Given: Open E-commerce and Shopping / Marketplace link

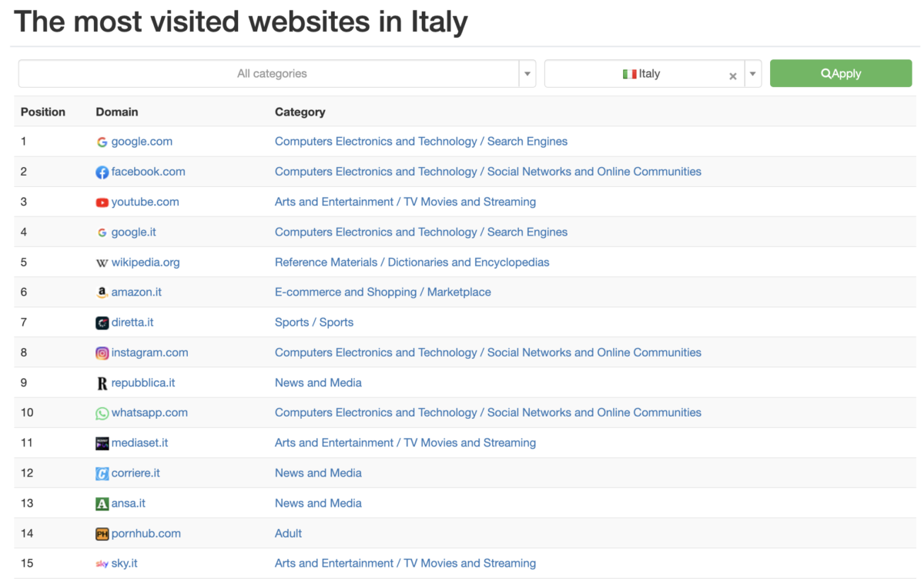Looking at the screenshot, I should click(x=383, y=293).
